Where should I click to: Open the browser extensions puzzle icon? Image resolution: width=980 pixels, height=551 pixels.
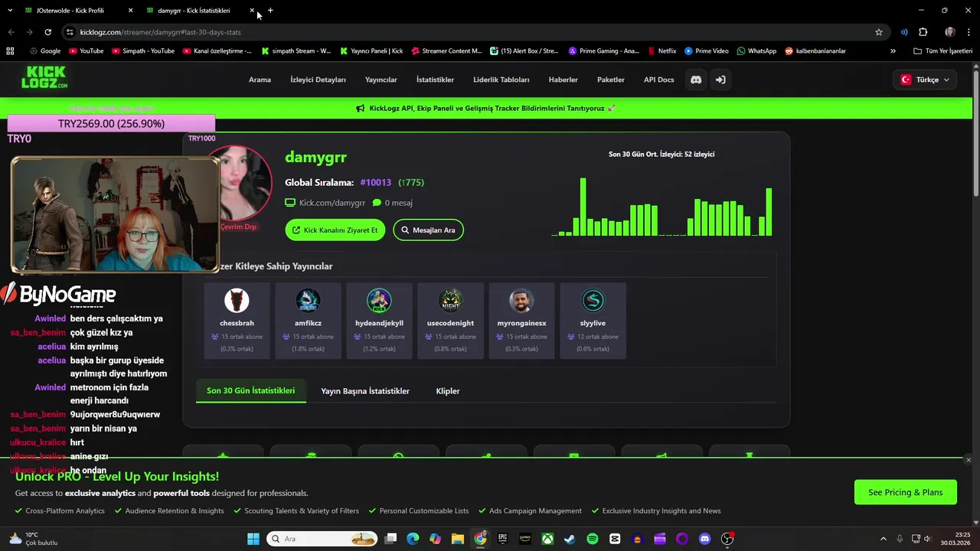923,32
